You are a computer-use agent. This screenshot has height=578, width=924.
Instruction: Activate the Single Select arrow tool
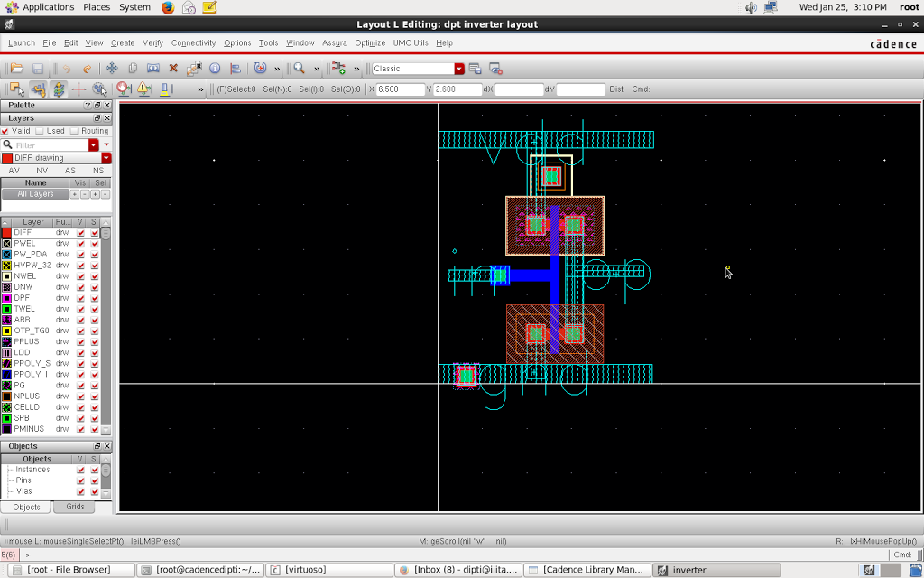tap(16, 89)
